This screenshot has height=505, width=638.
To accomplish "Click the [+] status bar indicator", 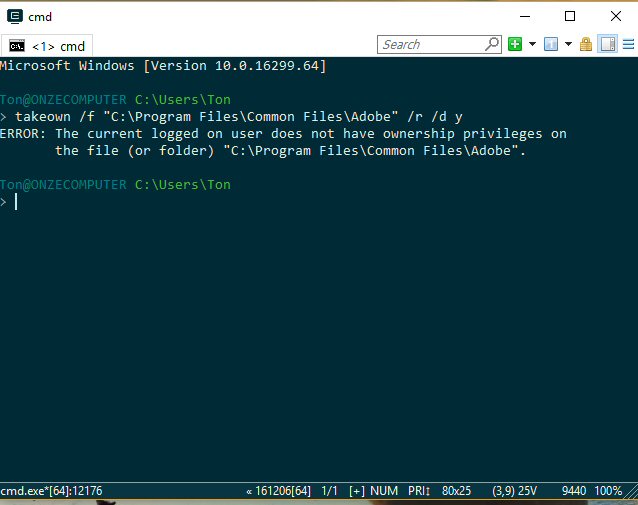I will coord(357,491).
